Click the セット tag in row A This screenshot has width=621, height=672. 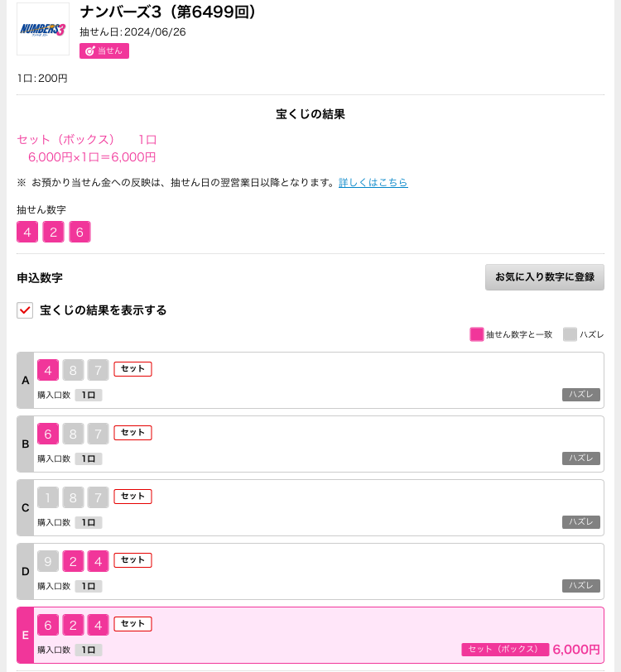[133, 369]
